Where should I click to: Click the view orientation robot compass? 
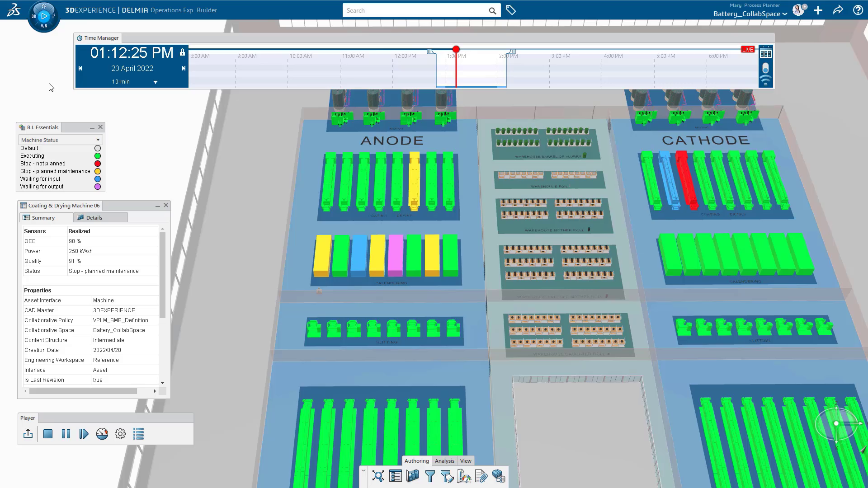tap(837, 424)
